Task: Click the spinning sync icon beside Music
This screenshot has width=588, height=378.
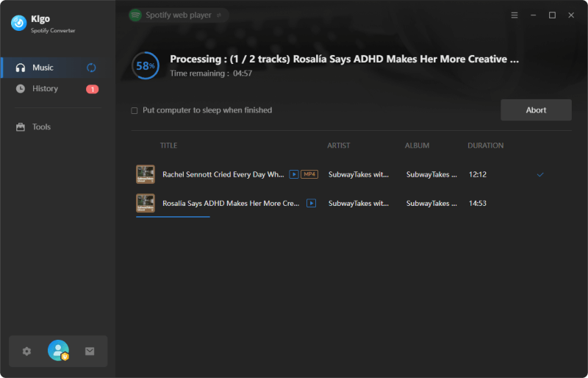Action: point(91,68)
